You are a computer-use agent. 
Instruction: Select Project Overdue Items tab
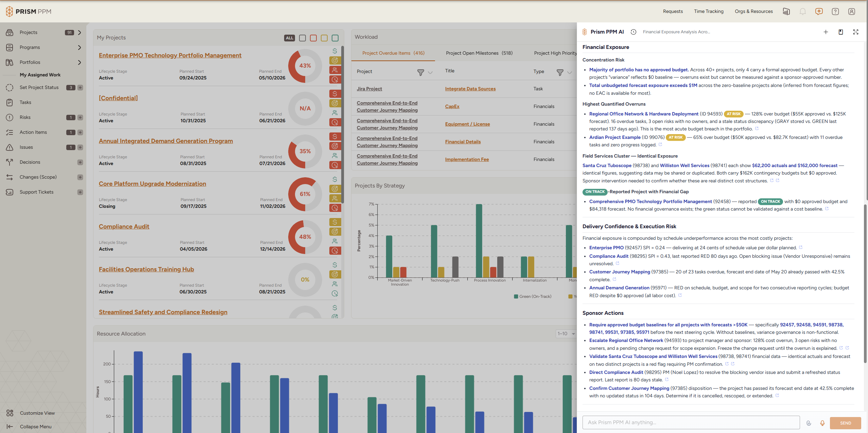click(x=393, y=53)
